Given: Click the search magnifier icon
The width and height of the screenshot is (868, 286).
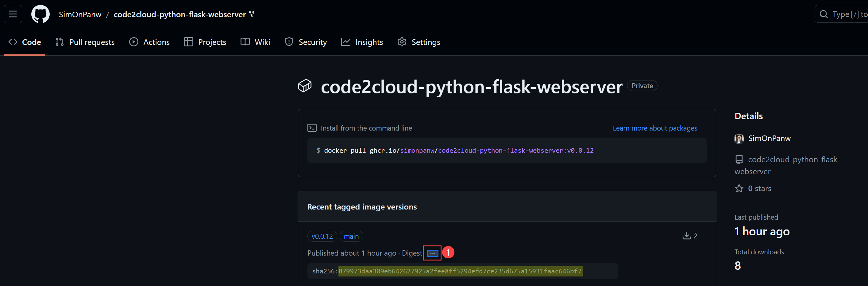Looking at the screenshot, I should pyautogui.click(x=824, y=14).
